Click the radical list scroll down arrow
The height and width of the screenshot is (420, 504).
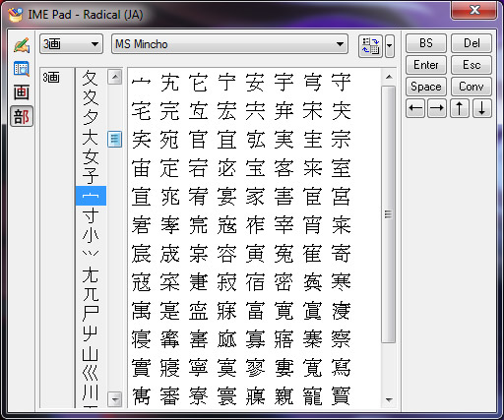pyautogui.click(x=115, y=399)
